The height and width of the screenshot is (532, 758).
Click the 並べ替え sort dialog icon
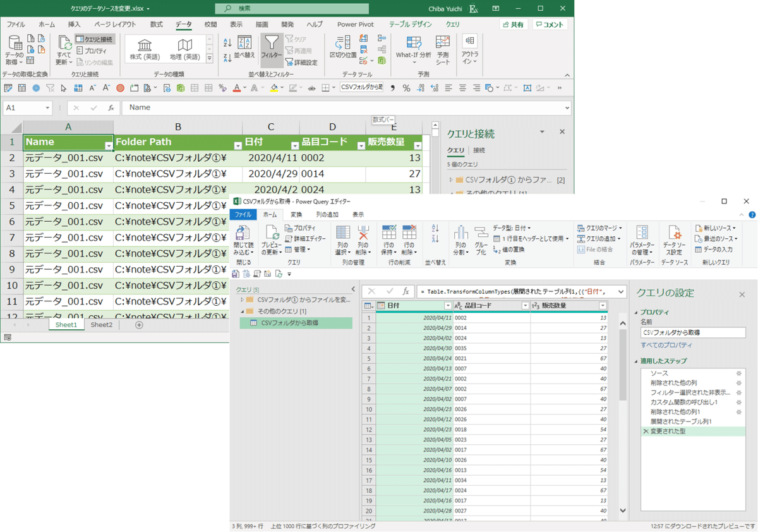pos(244,47)
